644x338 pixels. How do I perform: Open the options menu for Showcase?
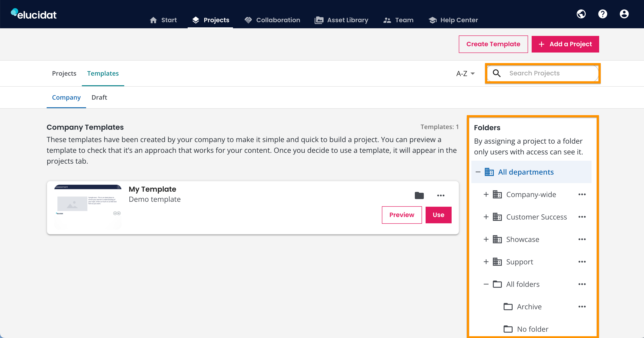[582, 239]
